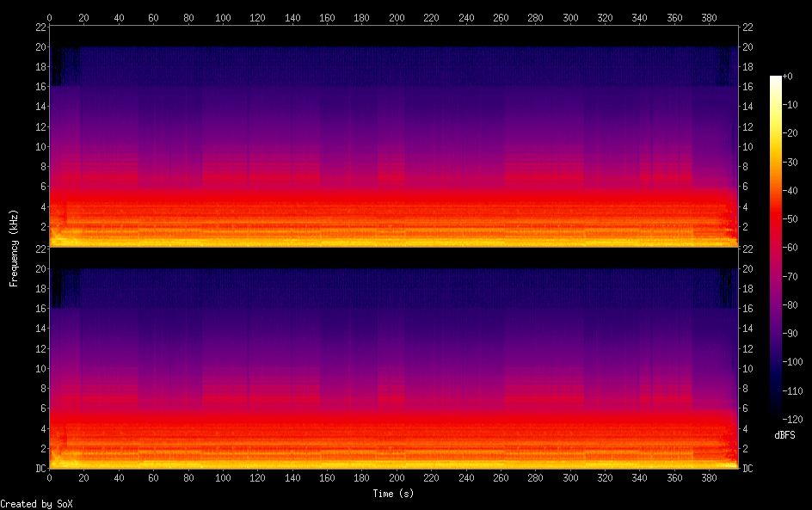The width and height of the screenshot is (812, 510).
Task: Click the "dBFS" label under color bar
Action: point(784,435)
